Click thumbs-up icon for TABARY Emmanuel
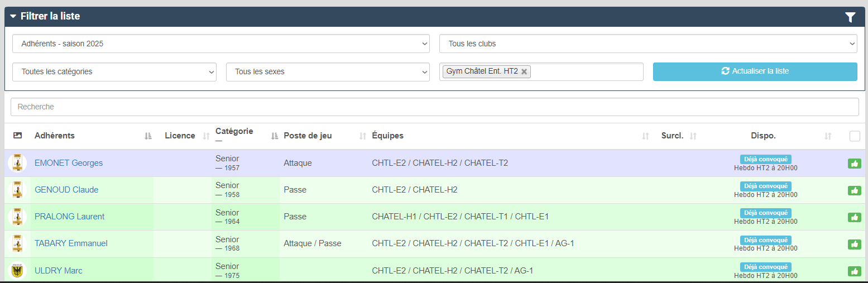This screenshot has width=868, height=283. [854, 244]
